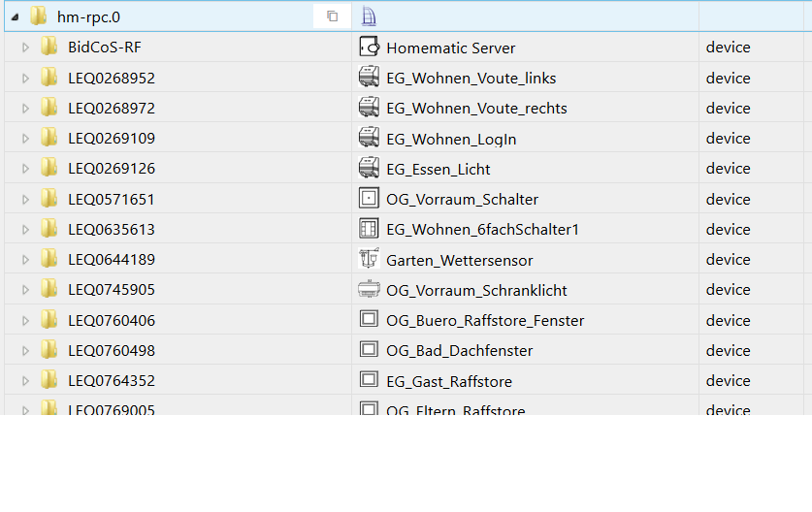Select the hm-rpc.0 tree entry
The image size is (812, 512).
(x=88, y=17)
